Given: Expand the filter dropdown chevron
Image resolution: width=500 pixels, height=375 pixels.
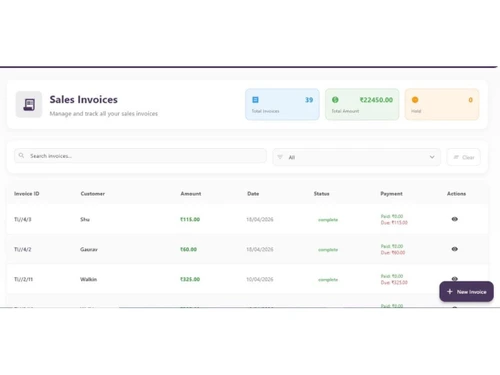Looking at the screenshot, I should tap(432, 157).
